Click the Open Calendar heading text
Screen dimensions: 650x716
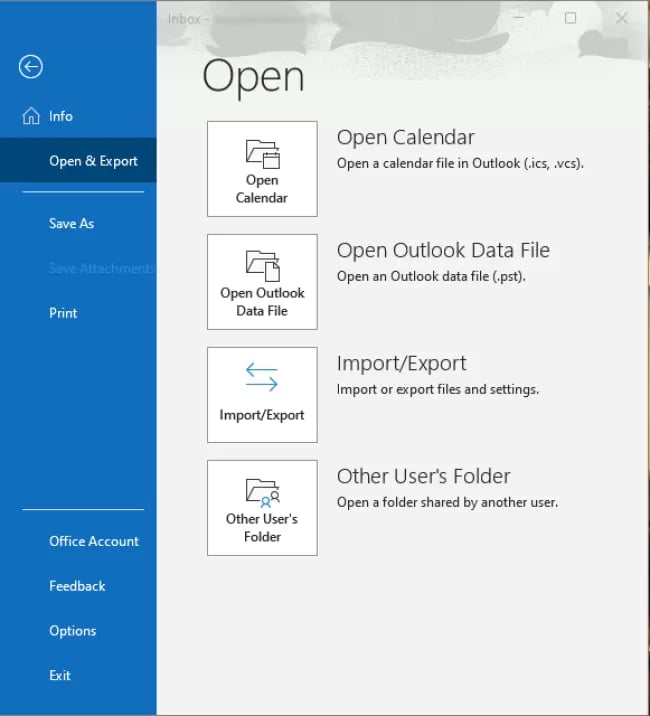406,137
